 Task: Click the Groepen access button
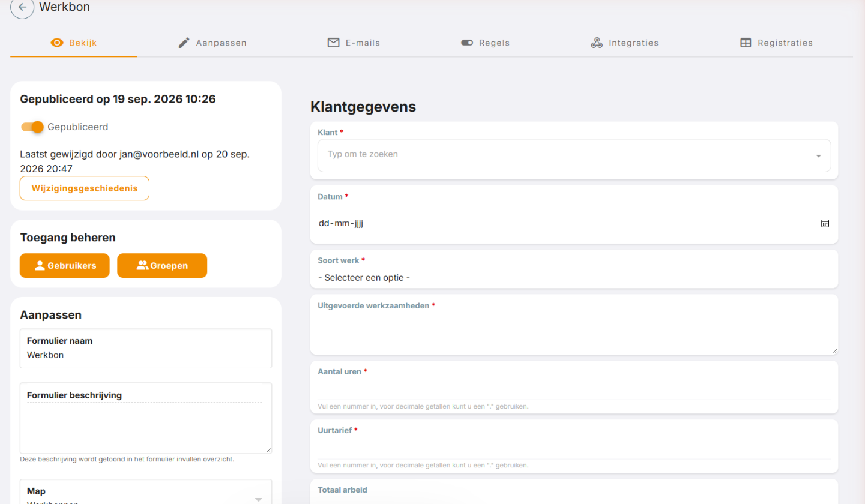tap(162, 265)
